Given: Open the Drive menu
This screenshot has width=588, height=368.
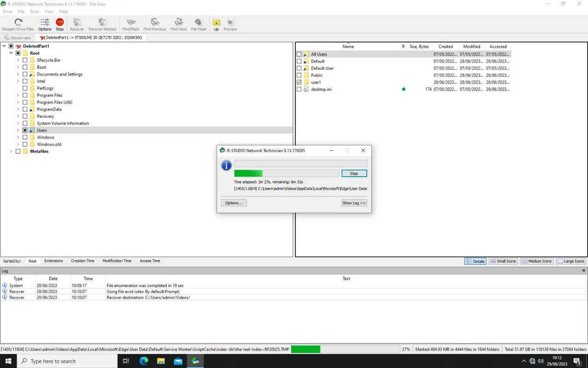Looking at the screenshot, I should [x=7, y=11].
